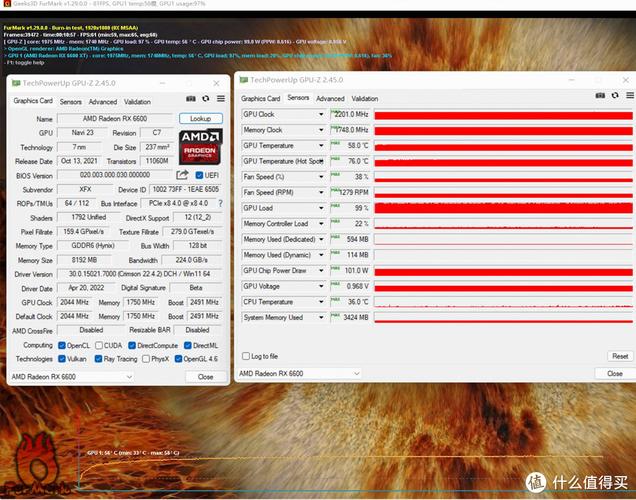Click the refresh icon in left GPU-Z window
Image resolution: width=636 pixels, height=500 pixels.
(205, 101)
